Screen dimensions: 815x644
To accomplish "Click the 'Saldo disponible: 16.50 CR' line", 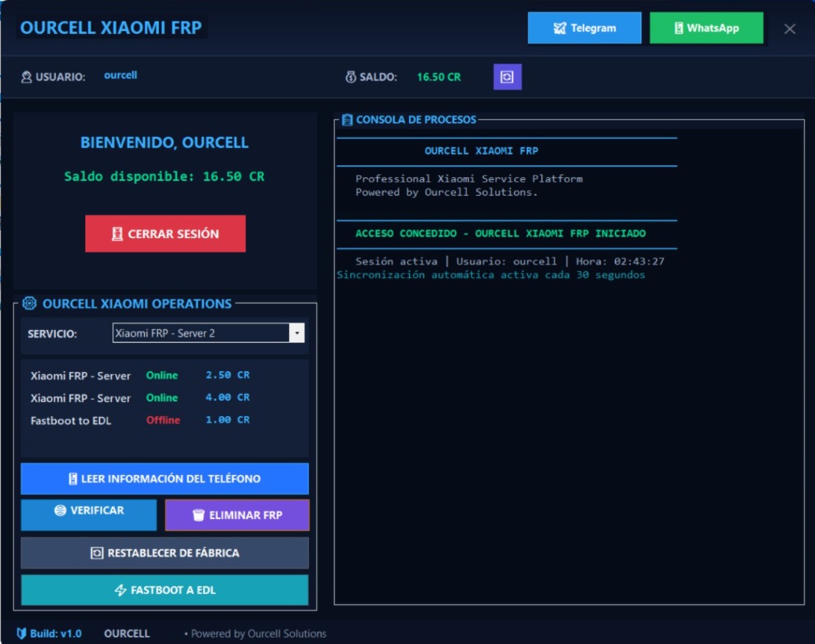I will tap(164, 176).
